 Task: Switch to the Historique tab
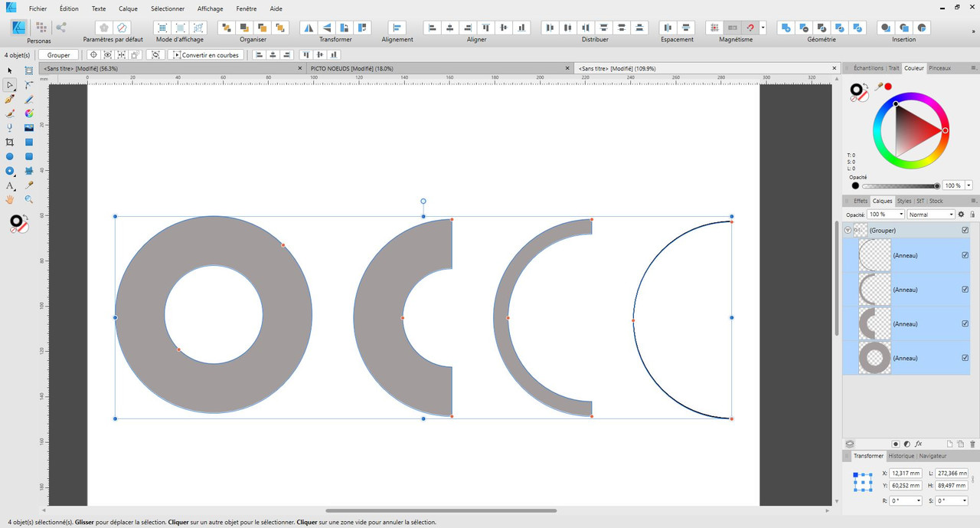(x=901, y=456)
